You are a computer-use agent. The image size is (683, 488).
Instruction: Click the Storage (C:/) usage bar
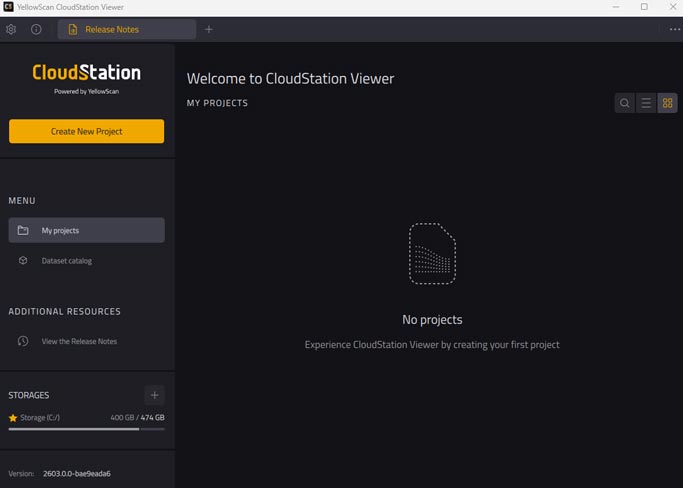click(86, 428)
